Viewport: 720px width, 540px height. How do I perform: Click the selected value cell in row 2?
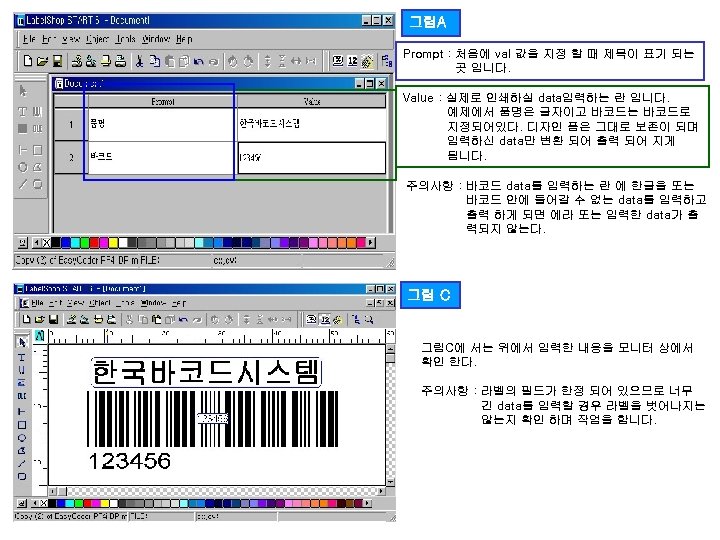coord(312,158)
